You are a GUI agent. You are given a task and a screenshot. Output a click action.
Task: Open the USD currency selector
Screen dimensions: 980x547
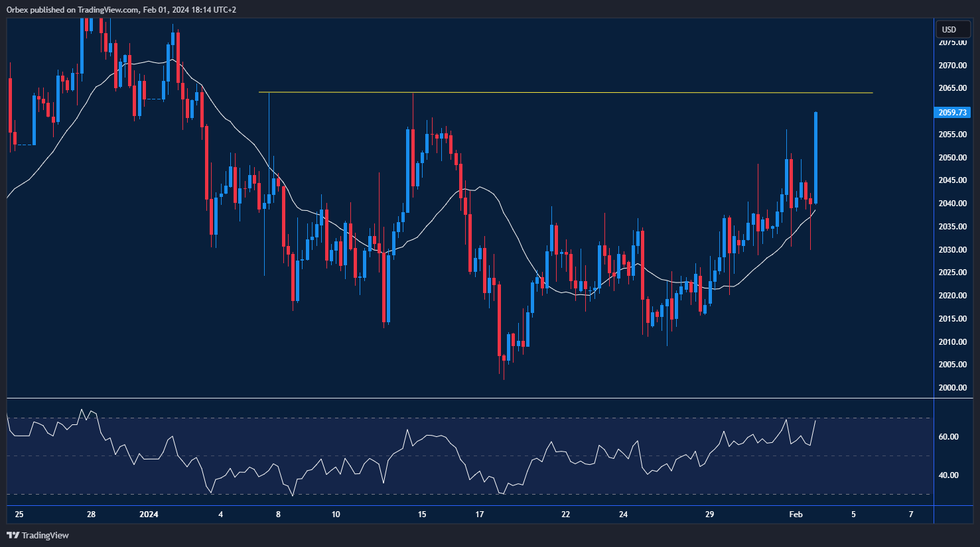coord(949,29)
